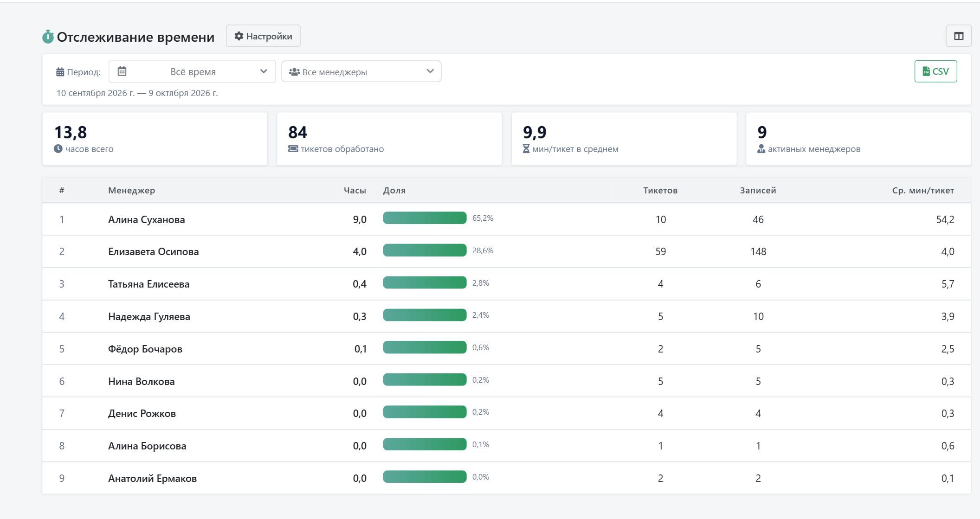Image resolution: width=980 pixels, height=519 pixels.
Task: Click the 9,9 мин/тикет average value
Action: pos(535,133)
